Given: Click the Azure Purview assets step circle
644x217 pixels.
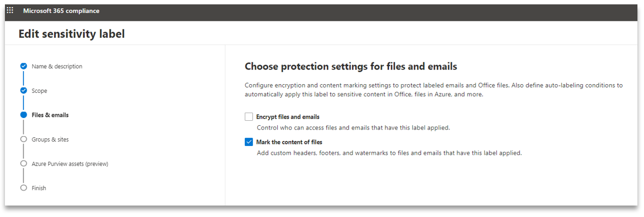Looking at the screenshot, I should (24, 163).
